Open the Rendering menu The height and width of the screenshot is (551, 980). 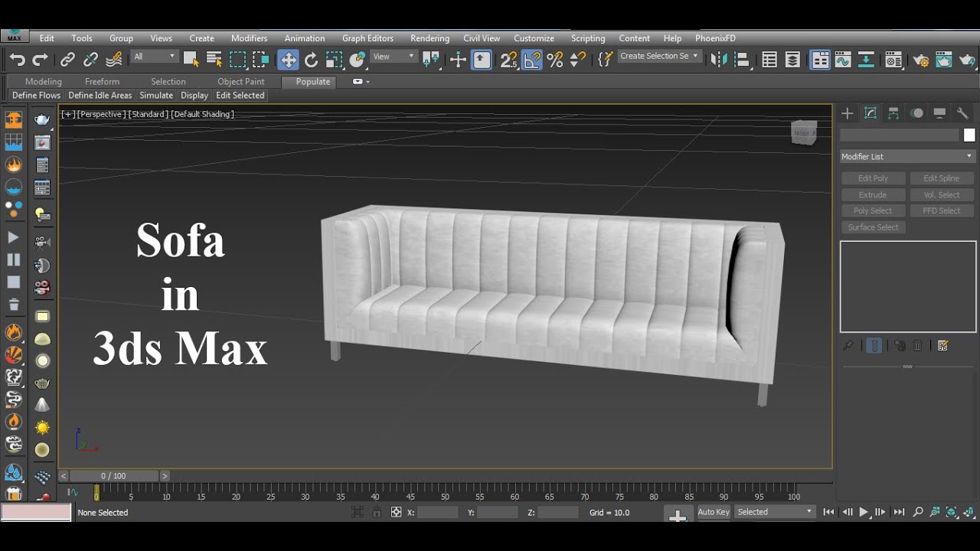[x=430, y=38]
